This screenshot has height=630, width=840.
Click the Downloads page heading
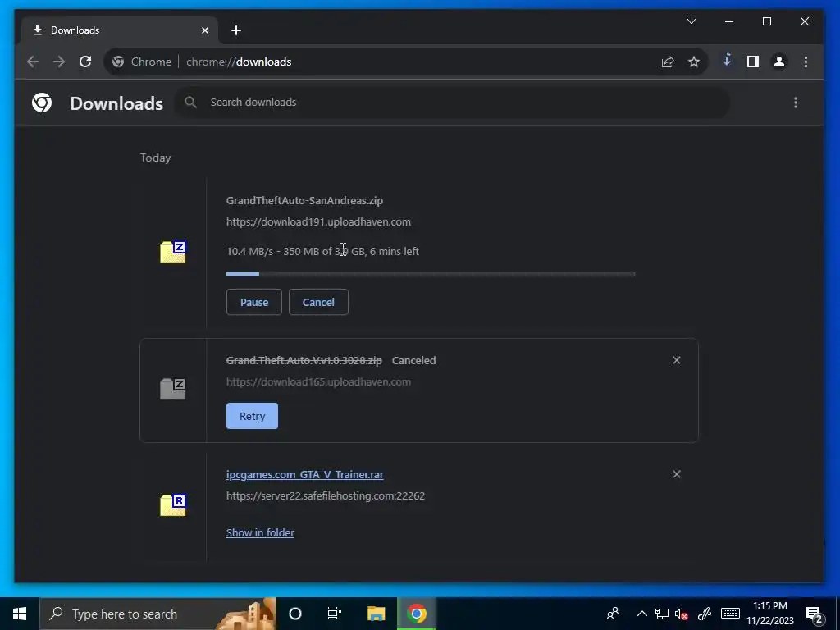tap(116, 103)
